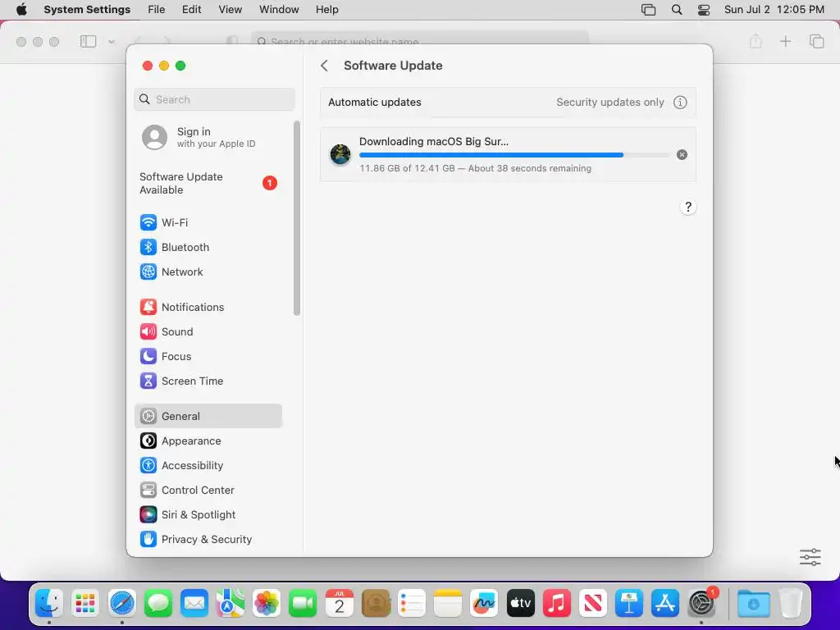Open the Apple menu
840x630 pixels.
tap(21, 10)
